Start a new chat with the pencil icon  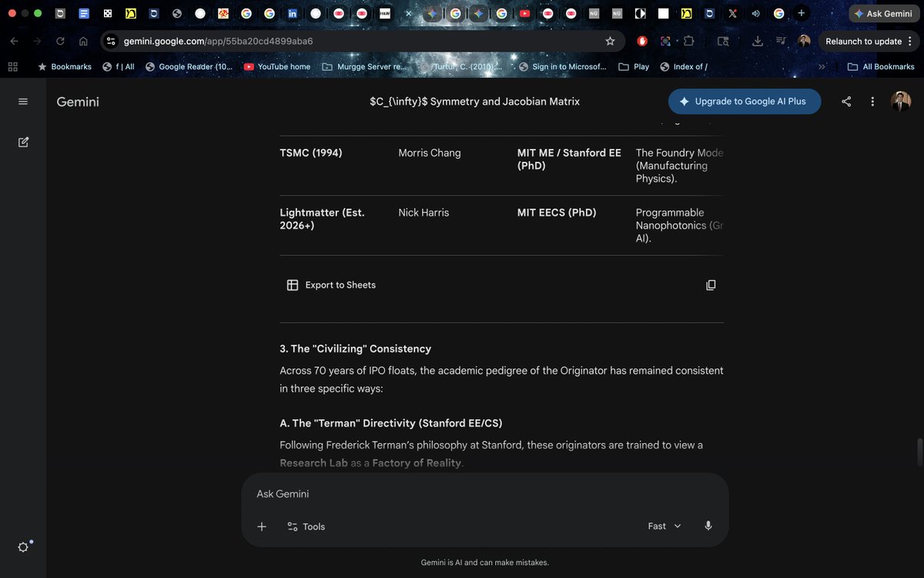23,142
